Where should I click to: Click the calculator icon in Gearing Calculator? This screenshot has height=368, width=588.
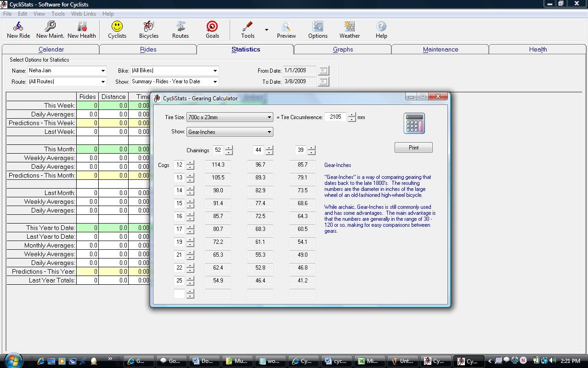coord(414,123)
